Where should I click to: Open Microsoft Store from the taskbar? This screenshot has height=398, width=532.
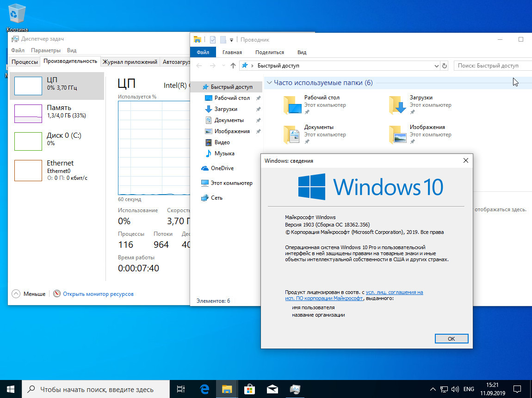pos(249,388)
